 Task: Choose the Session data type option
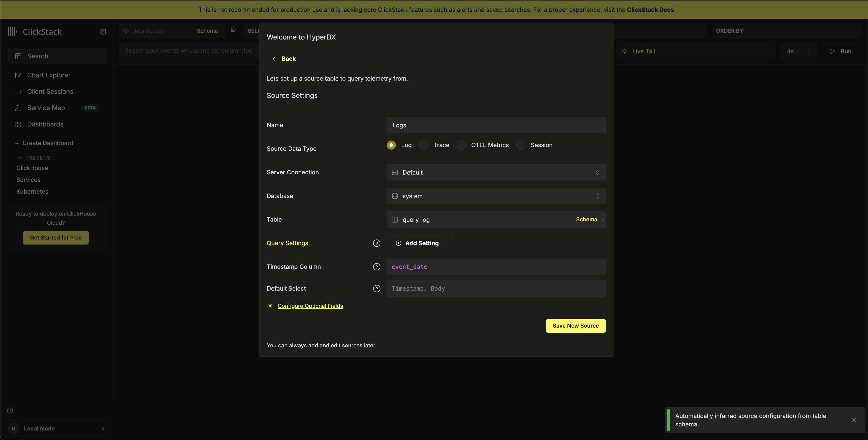tap(521, 145)
